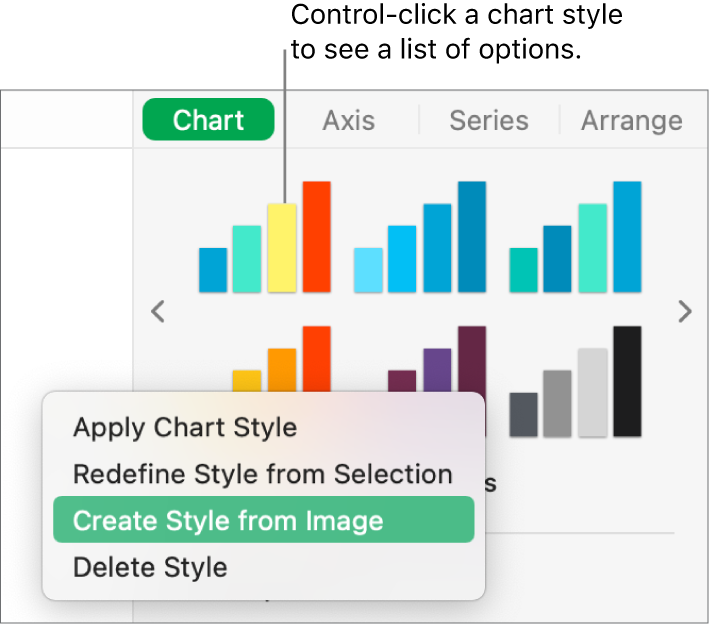
Task: Show previous chart styles with left arrow
Action: click(x=157, y=312)
